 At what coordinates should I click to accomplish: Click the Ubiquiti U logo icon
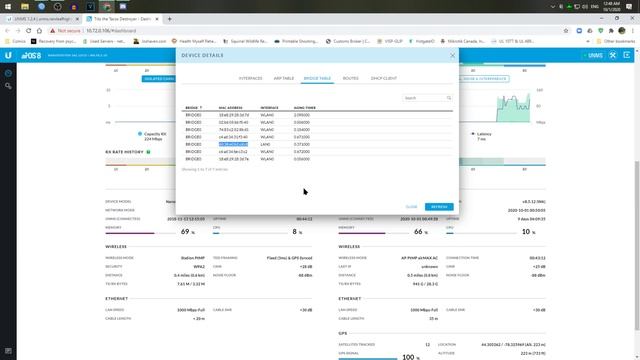pos(8,55)
